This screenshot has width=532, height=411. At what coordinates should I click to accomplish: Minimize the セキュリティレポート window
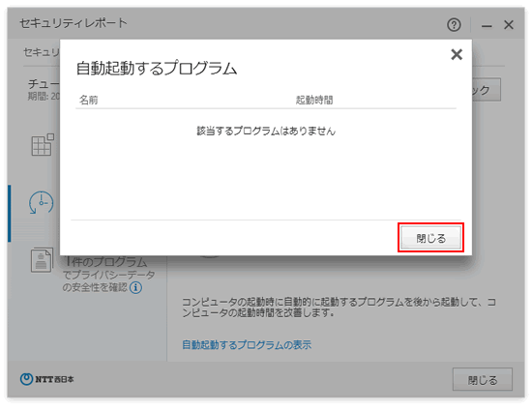click(487, 25)
